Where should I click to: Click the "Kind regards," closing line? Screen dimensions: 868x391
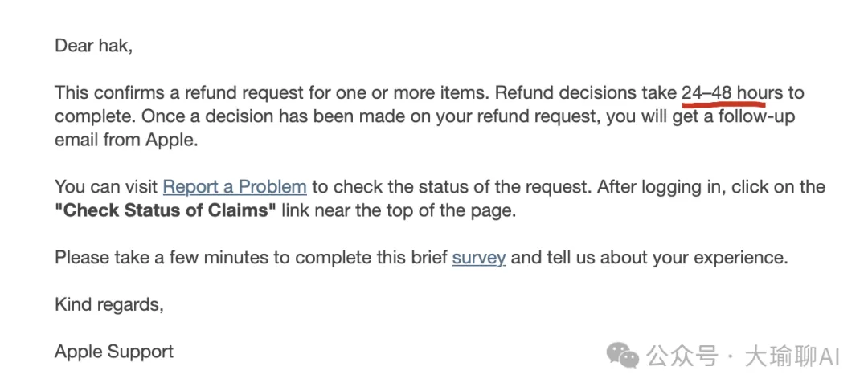108,304
